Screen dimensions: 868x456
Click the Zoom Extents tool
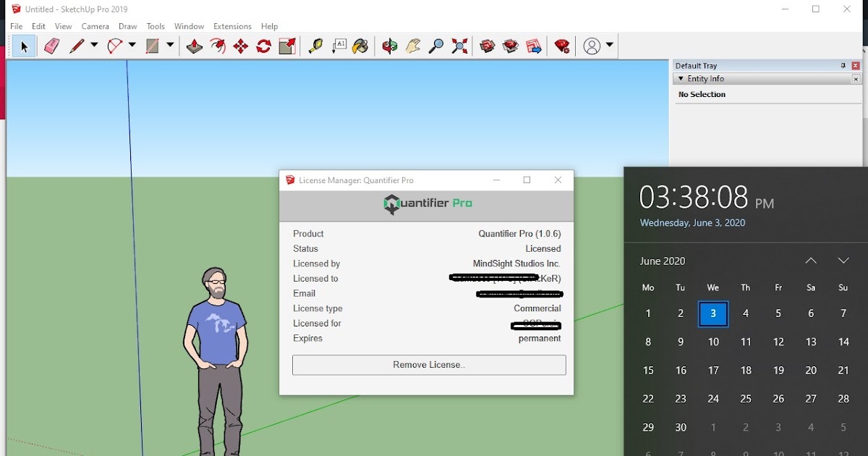[x=459, y=46]
